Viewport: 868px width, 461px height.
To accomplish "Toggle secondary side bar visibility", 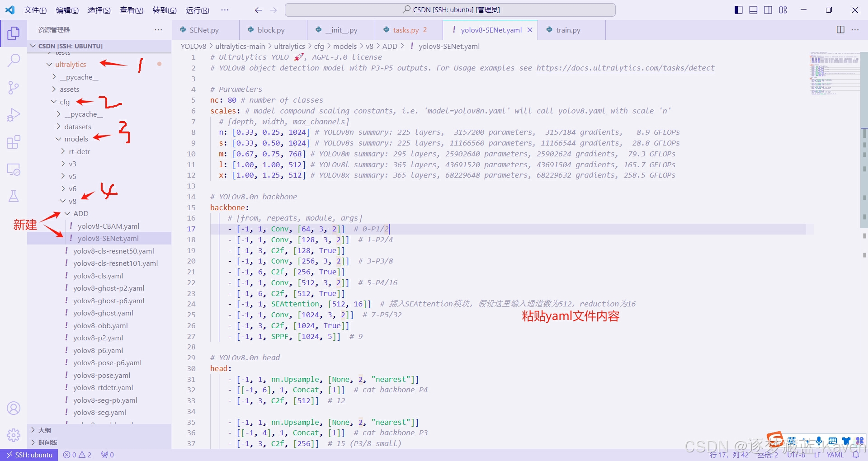I will (768, 10).
